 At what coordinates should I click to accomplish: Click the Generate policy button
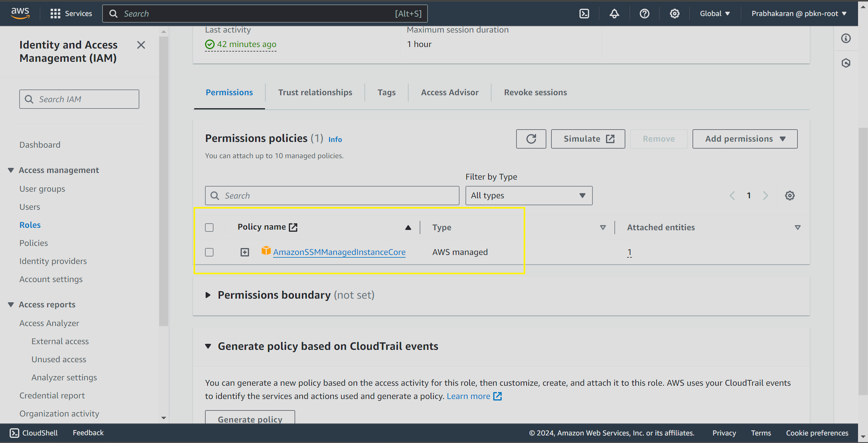250,419
